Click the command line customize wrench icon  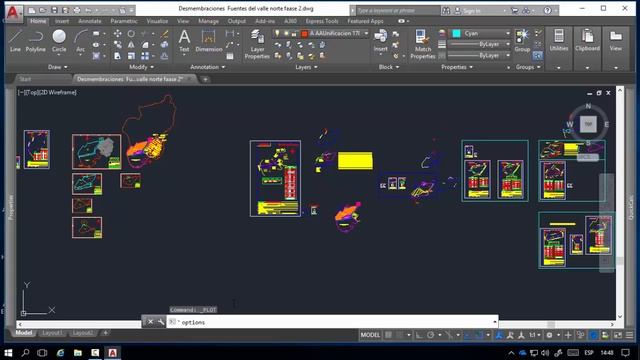[161, 322]
